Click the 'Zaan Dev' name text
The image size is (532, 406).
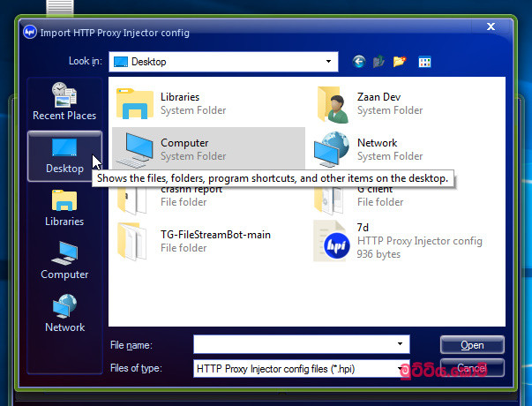pyautogui.click(x=378, y=97)
